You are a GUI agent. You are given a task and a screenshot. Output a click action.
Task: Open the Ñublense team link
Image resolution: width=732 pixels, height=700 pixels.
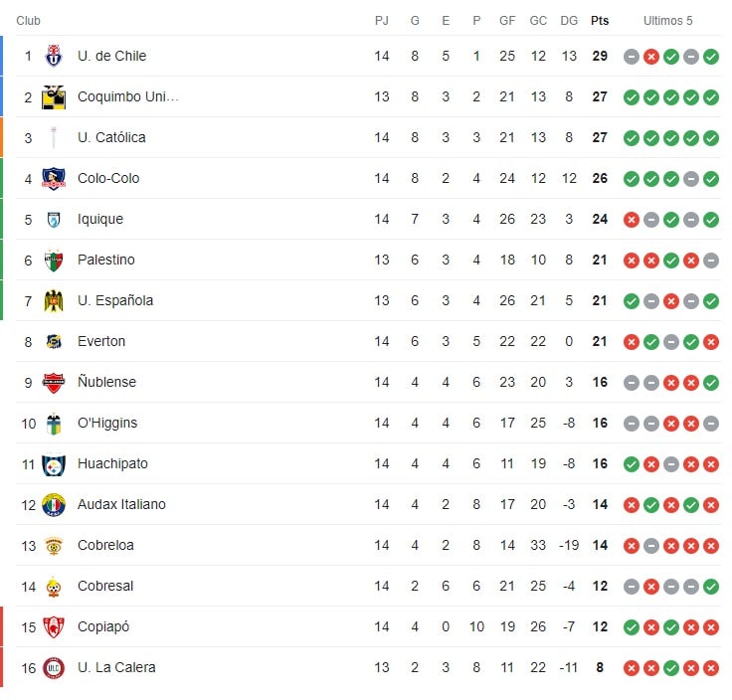[106, 383]
